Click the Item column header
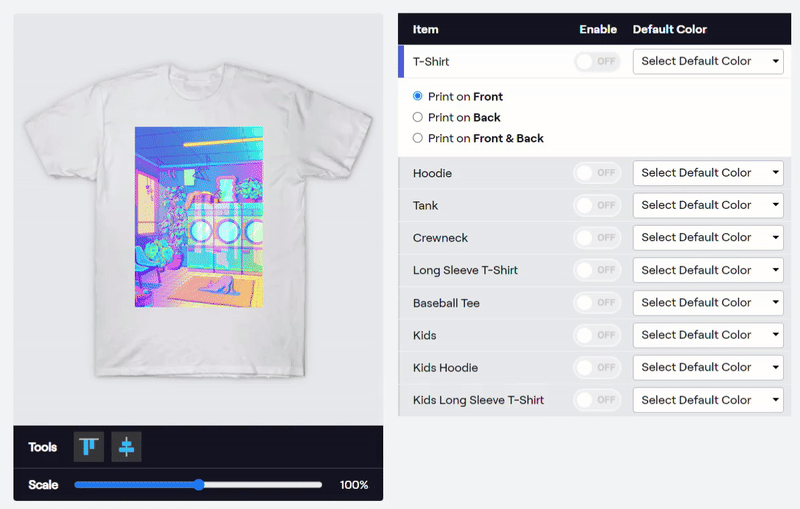Image resolution: width=800 pixels, height=509 pixels. click(426, 30)
